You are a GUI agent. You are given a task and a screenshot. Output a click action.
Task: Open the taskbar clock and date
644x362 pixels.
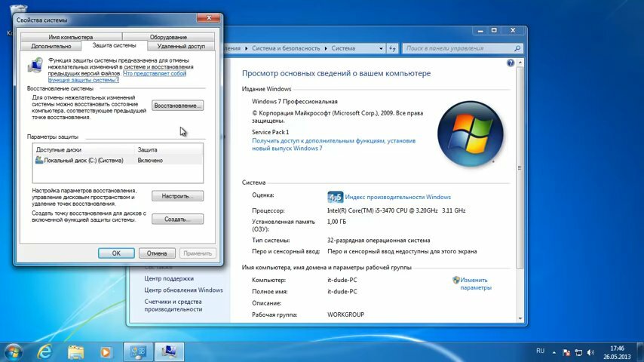click(x=617, y=352)
